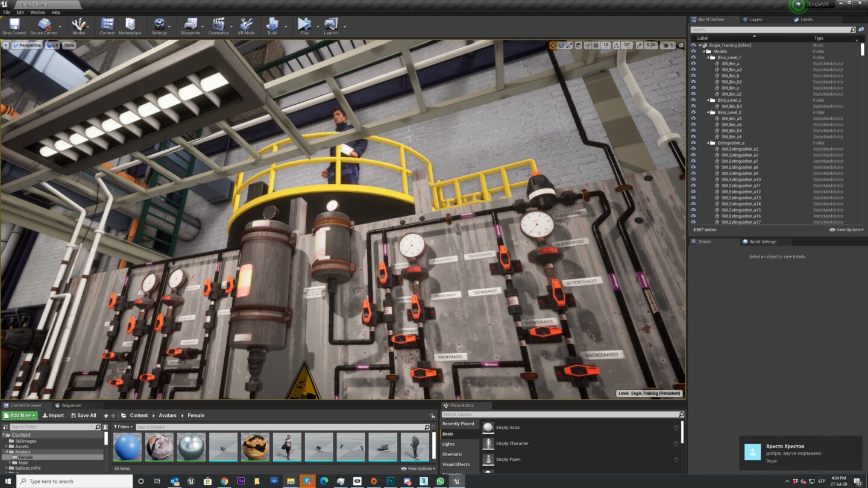Open the Edit menu
The width and height of the screenshot is (868, 488).
[20, 12]
